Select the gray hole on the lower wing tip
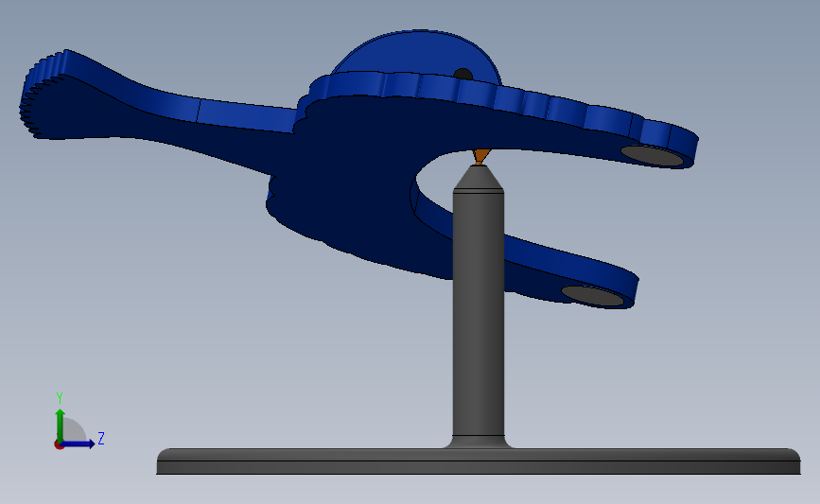The width and height of the screenshot is (820, 504). click(593, 295)
